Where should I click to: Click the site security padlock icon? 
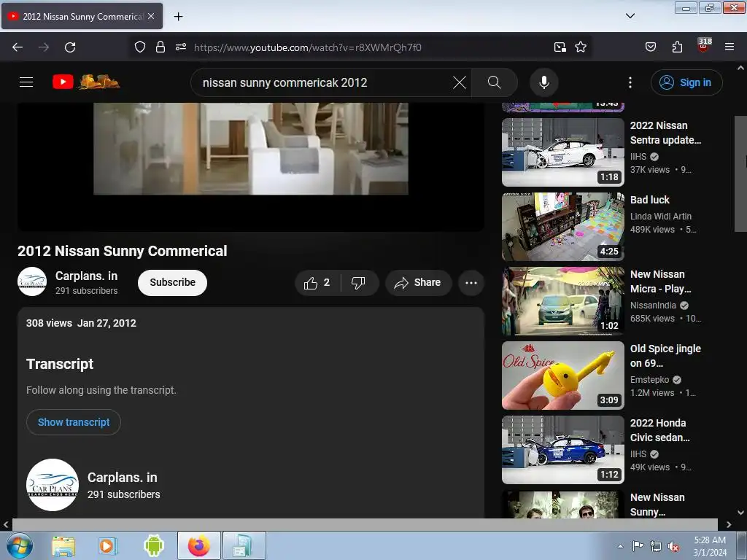[160, 47]
